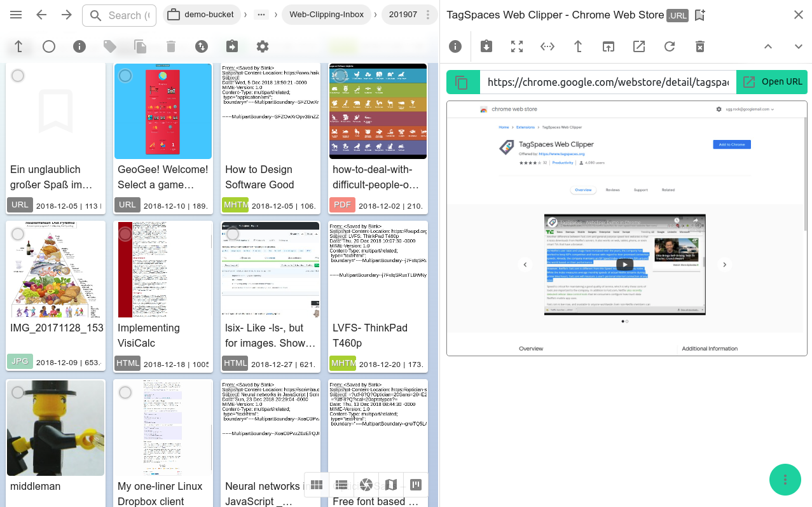Click the .URL extension tag in file title
Image resolution: width=812 pixels, height=507 pixels.
[677, 16]
